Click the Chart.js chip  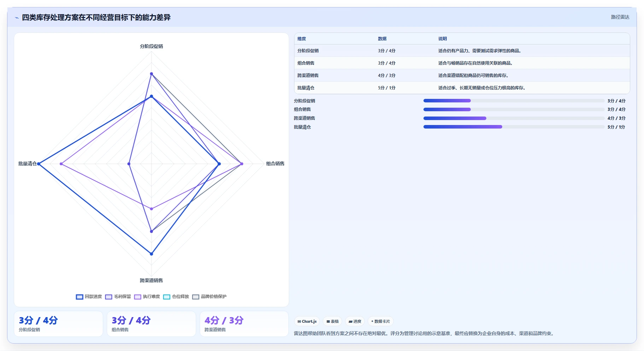pyautogui.click(x=307, y=321)
